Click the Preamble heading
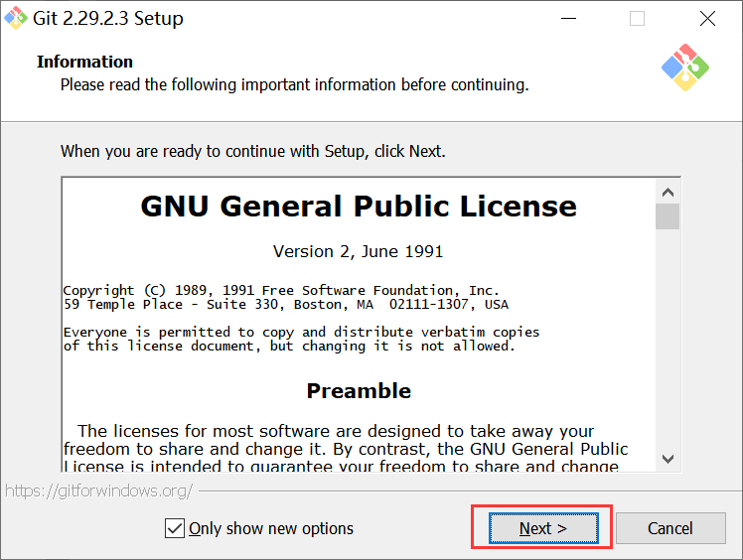This screenshot has height=560, width=743. pos(359,391)
